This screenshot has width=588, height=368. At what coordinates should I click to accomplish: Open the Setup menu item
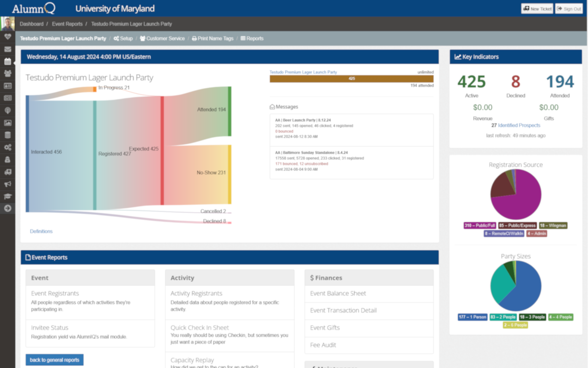(x=123, y=38)
